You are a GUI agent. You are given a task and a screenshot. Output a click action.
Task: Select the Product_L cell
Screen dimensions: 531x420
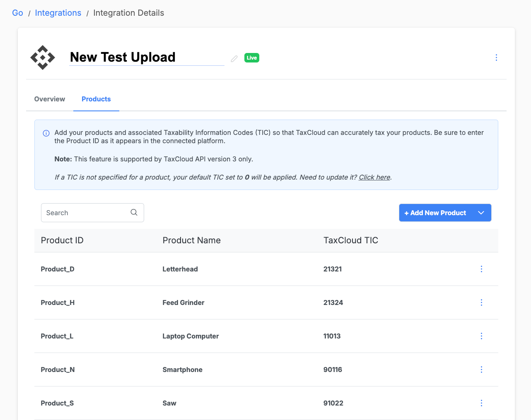tap(57, 336)
